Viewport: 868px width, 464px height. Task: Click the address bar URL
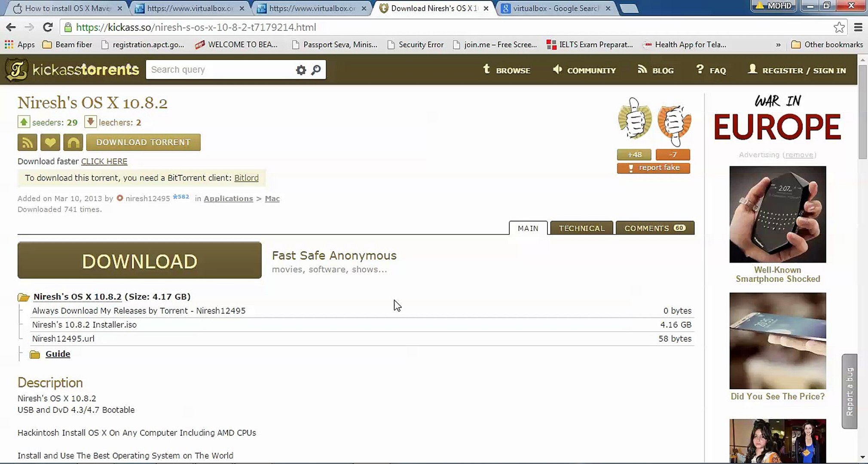tap(196, 27)
